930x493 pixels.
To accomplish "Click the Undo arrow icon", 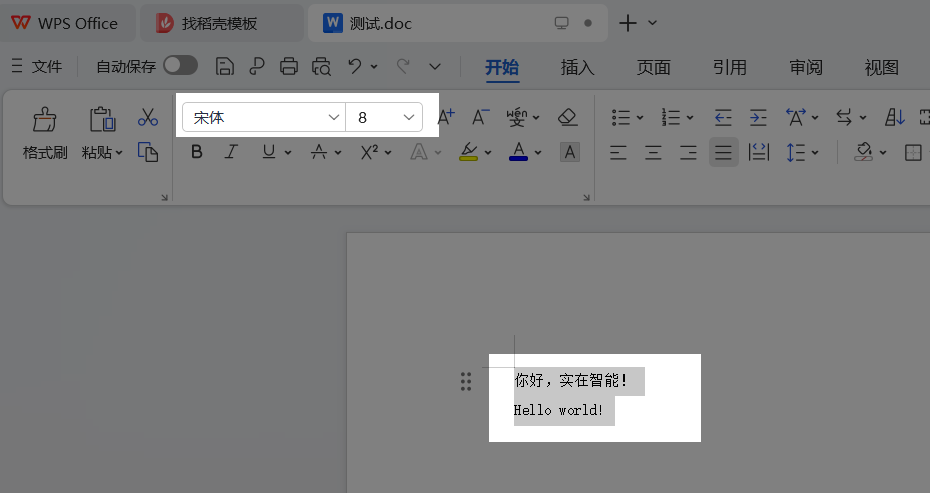I will pos(354,66).
